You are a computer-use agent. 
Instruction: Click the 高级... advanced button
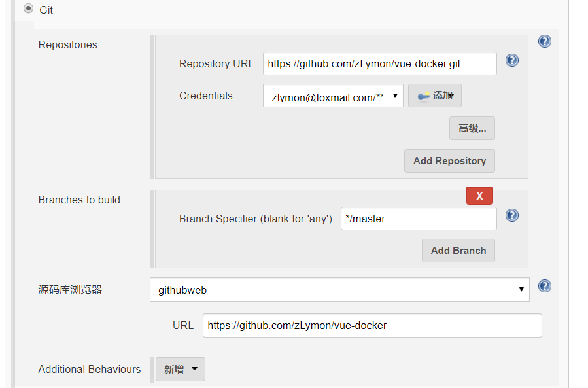pos(472,128)
